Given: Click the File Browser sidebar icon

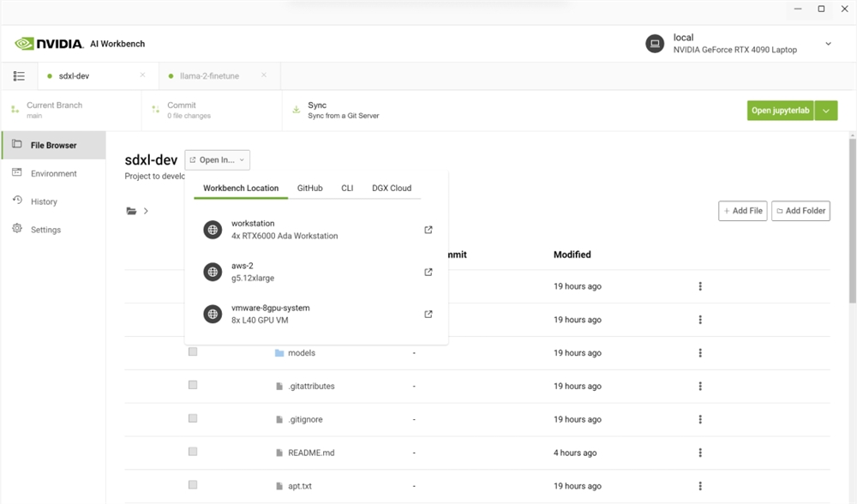Looking at the screenshot, I should coord(17,144).
